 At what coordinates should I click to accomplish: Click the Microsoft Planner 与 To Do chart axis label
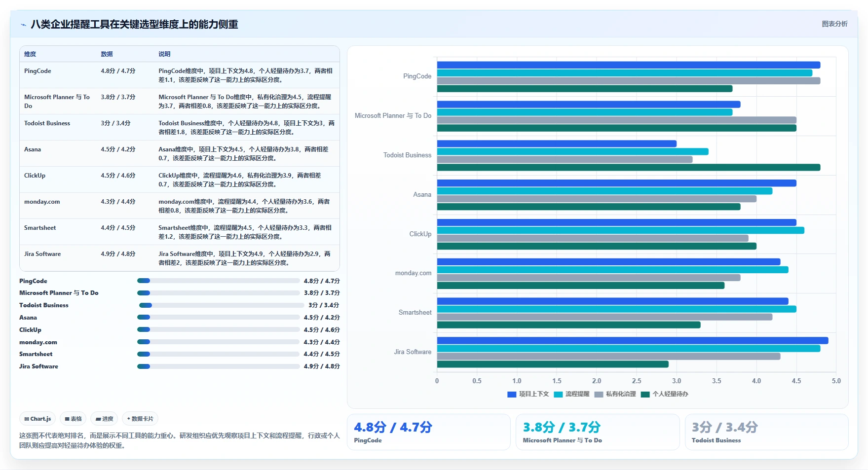393,116
